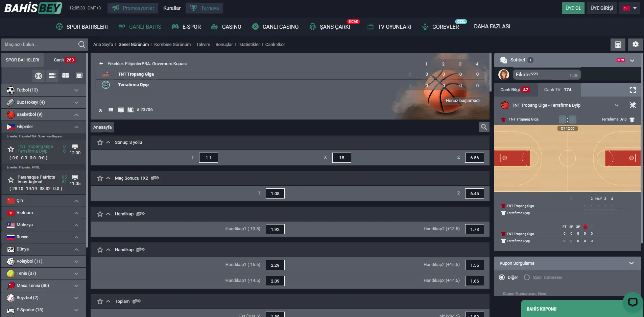Open the TNT Tropang Giga - Terrafirma Dyip match dropdown
Image resolution: width=644 pixels, height=317 pixels.
point(617,105)
